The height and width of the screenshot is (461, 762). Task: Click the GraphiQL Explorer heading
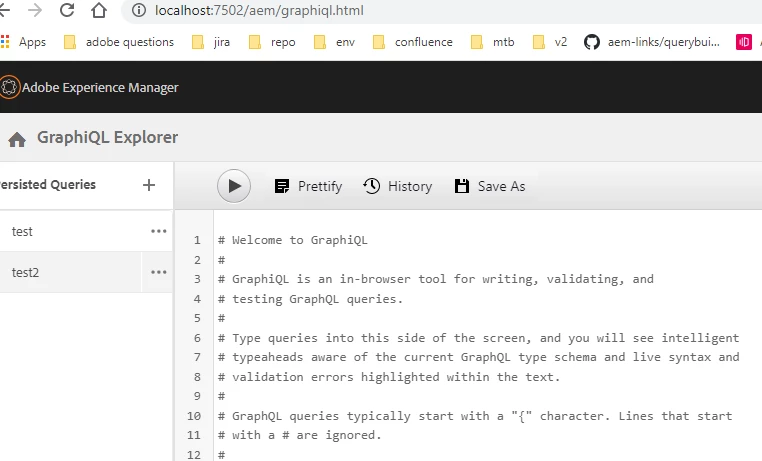107,137
